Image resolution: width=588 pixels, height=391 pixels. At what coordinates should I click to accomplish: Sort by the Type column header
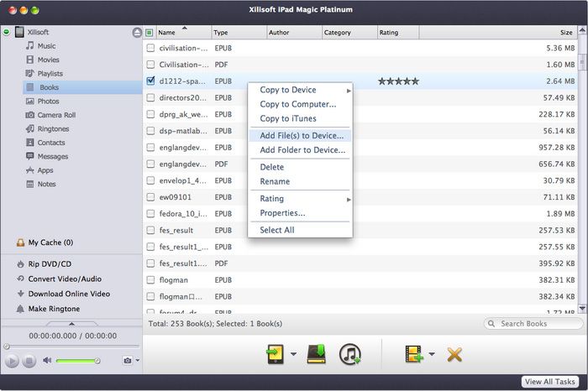[239, 33]
